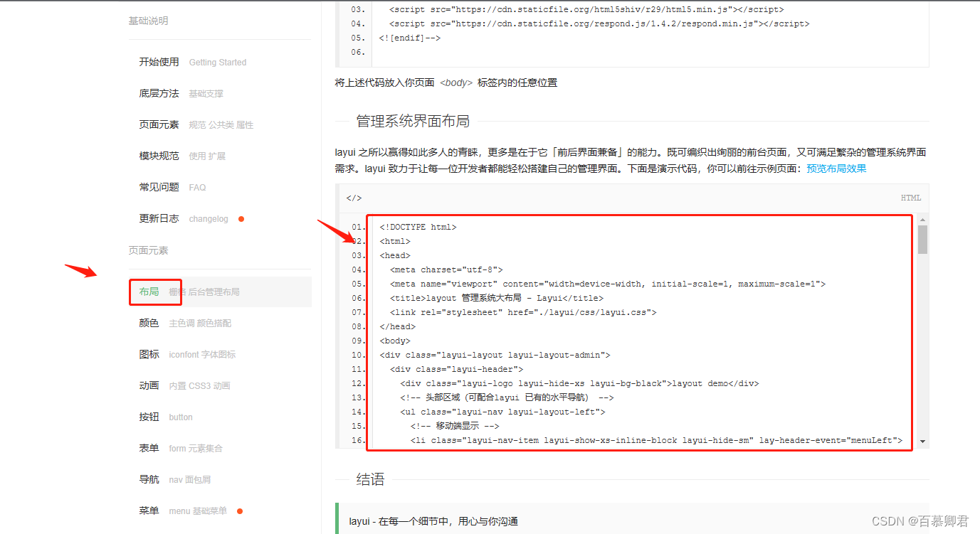Open the 动画 内置 CSS3 动画 page
Screen dimensions: 980x534
tap(149, 385)
